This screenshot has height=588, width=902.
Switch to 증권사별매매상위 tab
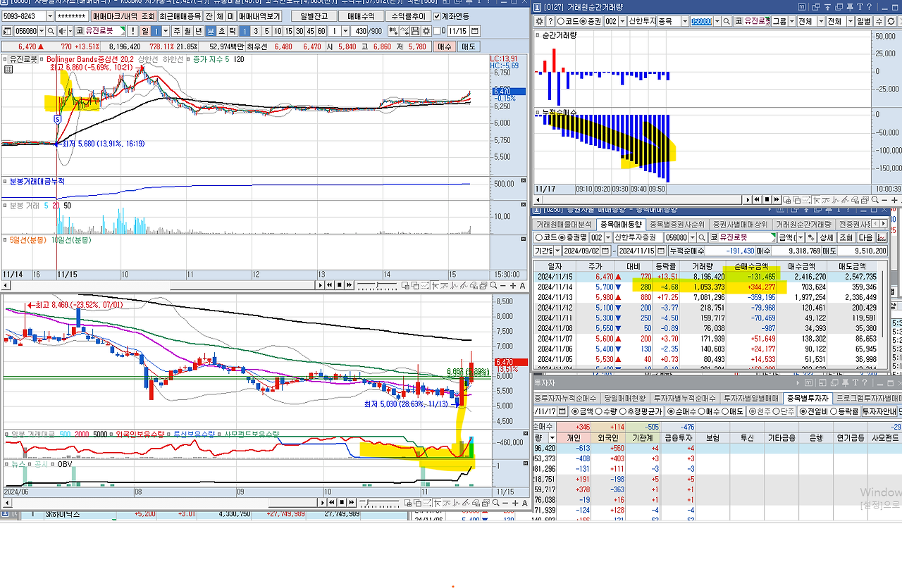point(741,224)
